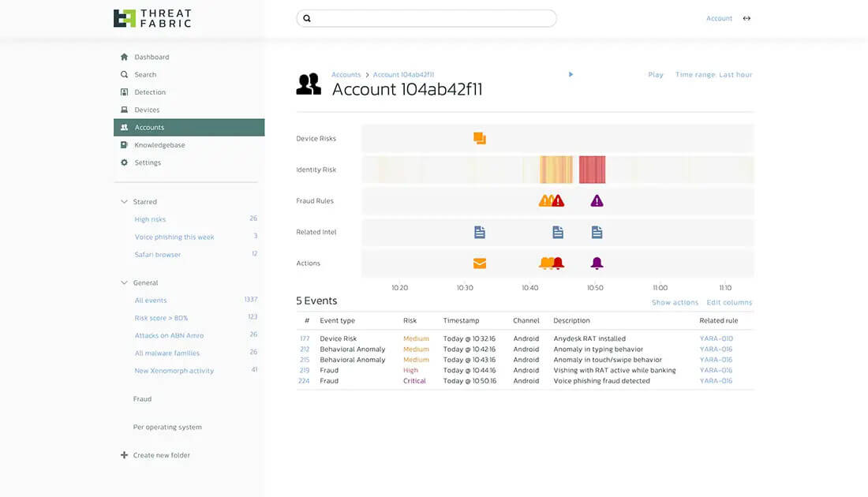Viewport: 868px width, 497px height.
Task: Click the Play link
Action: coord(656,74)
